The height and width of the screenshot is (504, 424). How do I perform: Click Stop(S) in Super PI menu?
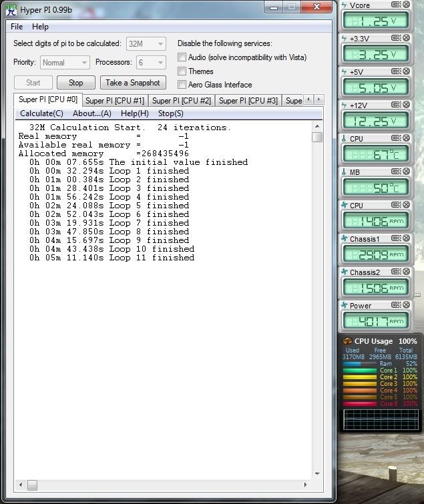(x=171, y=113)
